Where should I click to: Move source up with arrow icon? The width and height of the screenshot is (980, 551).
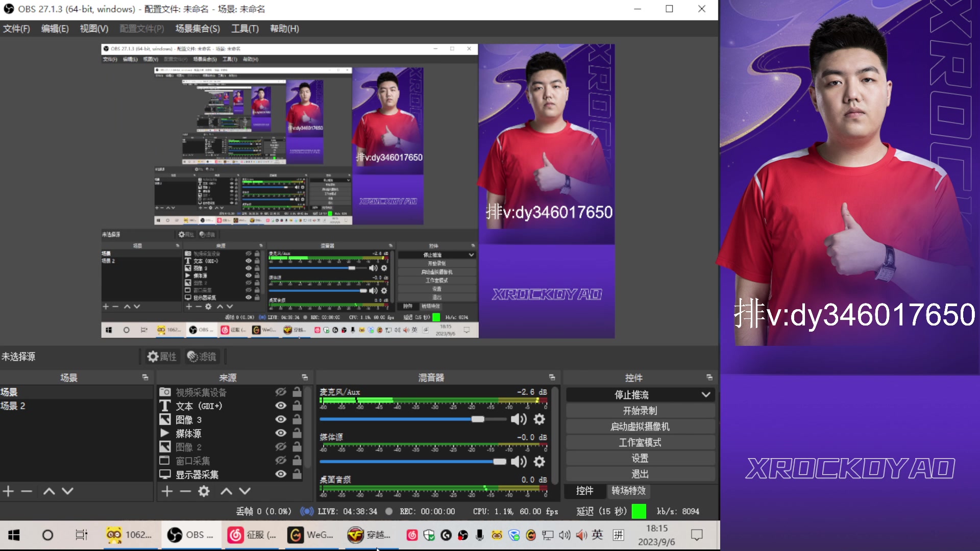point(227,491)
